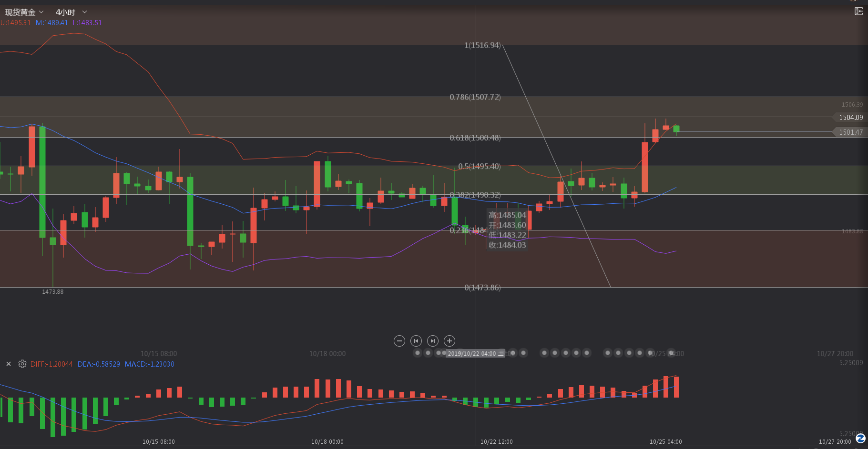Click the Fibonacci 0.786(1507.72) level label
Viewport: 868px width, 449px height.
tap(475, 97)
